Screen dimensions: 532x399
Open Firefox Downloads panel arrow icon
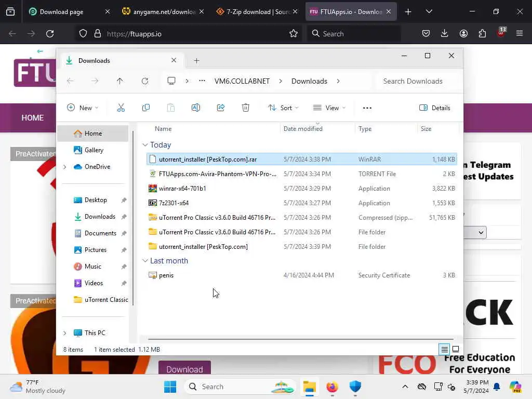point(445,34)
